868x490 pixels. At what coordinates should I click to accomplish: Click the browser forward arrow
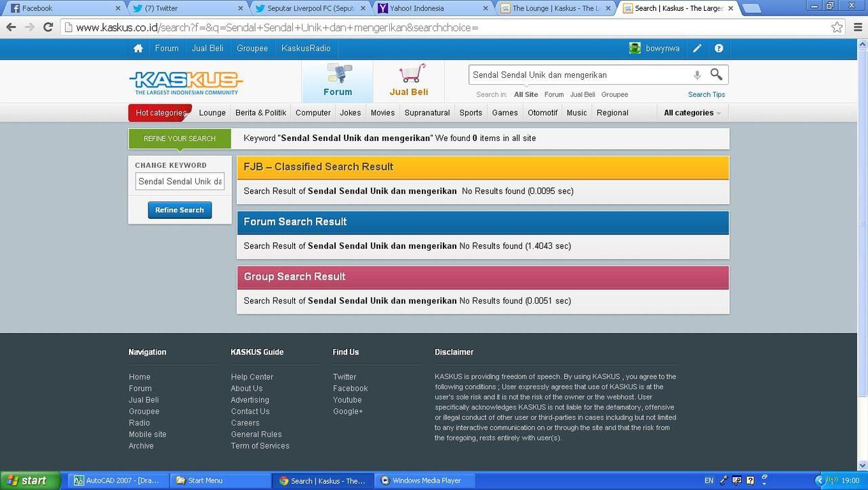pyautogui.click(x=29, y=27)
